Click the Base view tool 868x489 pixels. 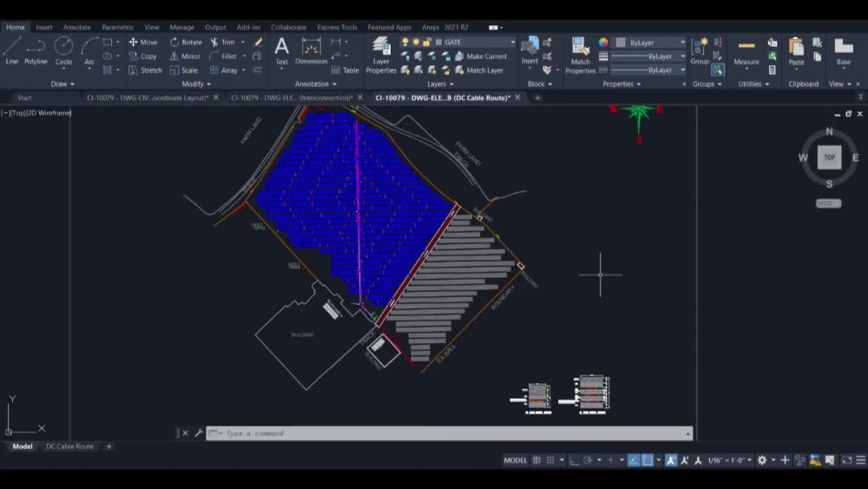coord(844,51)
